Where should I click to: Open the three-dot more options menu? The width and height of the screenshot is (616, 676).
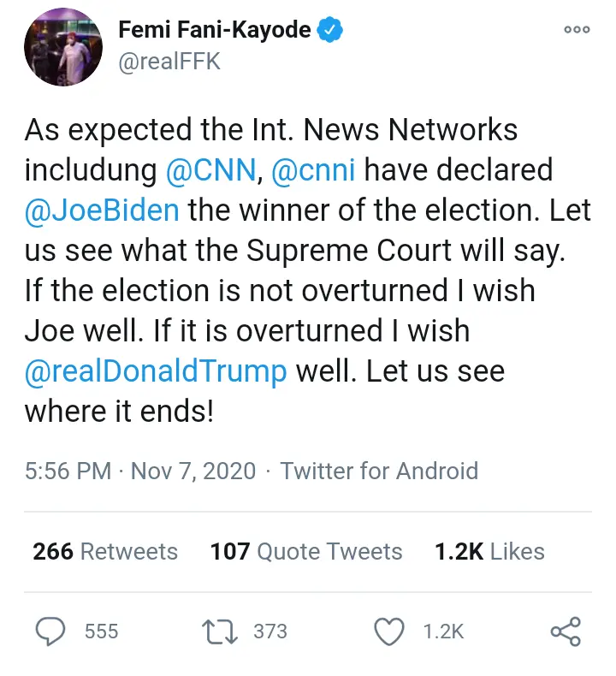577,31
